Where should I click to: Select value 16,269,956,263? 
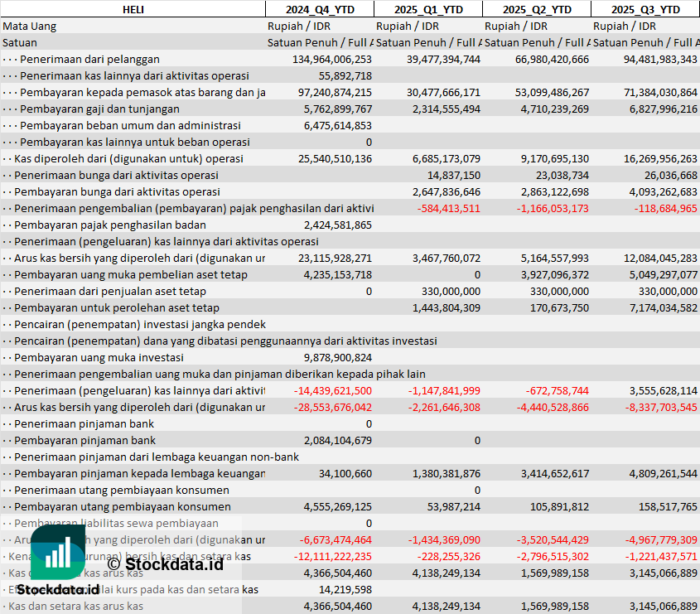point(660,158)
